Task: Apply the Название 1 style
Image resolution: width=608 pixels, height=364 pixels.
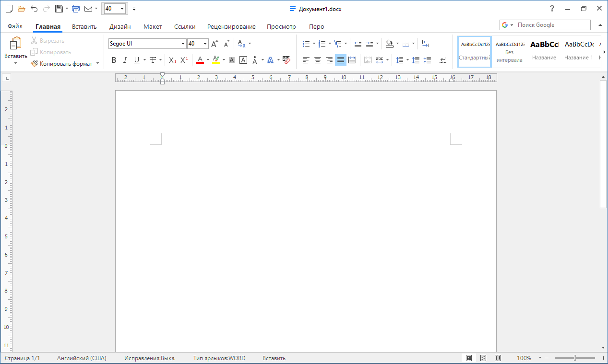Action: point(579,52)
